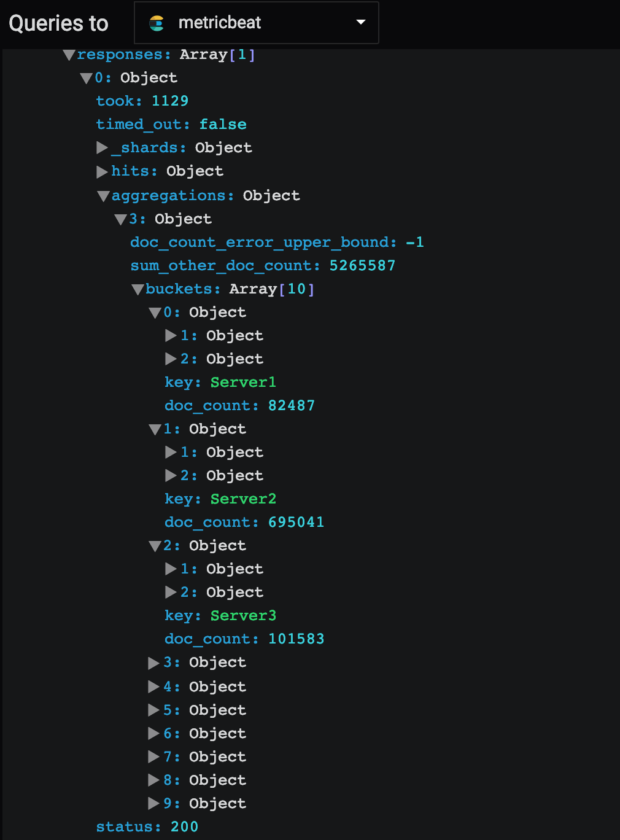Expand bucket 3: Object
This screenshot has width=620, height=840.
point(152,663)
